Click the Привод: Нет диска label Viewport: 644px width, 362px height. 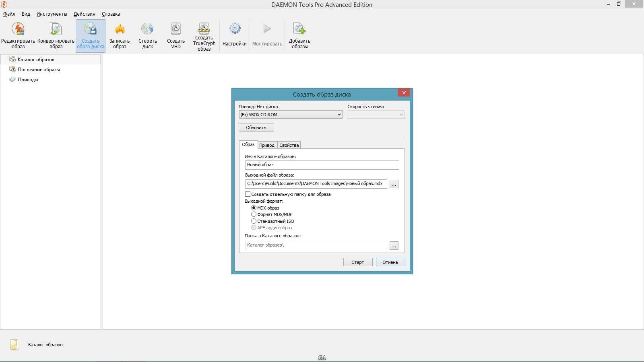(258, 107)
